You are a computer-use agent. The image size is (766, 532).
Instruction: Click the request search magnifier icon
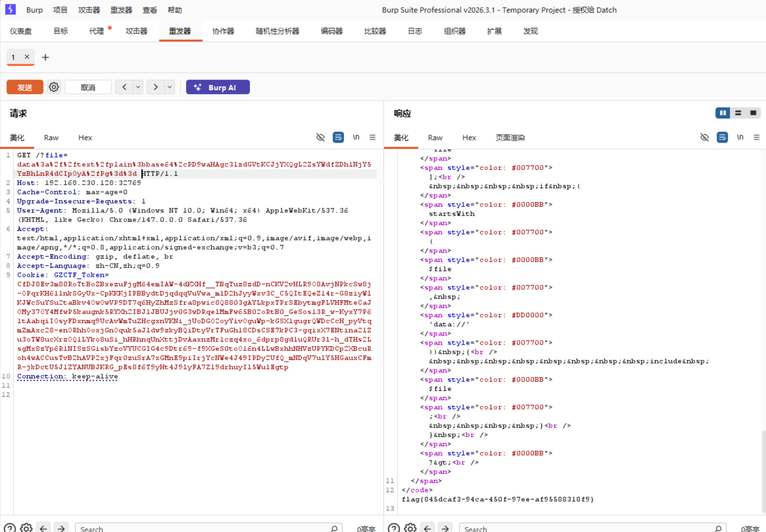[x=334, y=528]
